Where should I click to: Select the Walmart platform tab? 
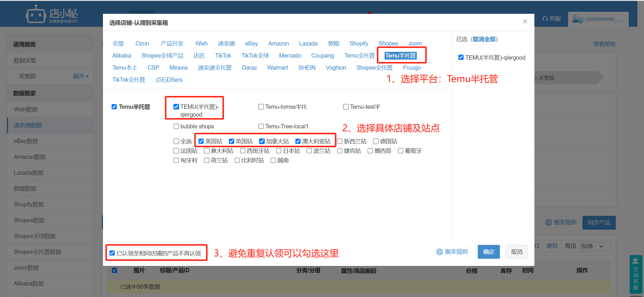tap(277, 68)
